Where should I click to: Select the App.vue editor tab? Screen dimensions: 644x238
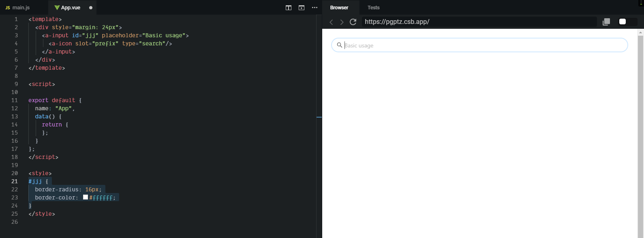(72, 8)
